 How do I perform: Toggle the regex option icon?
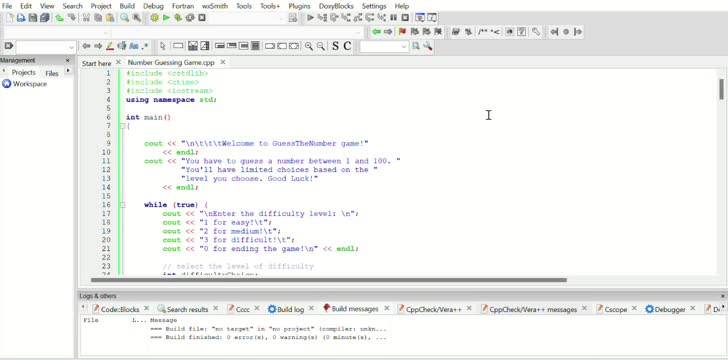(x=145, y=46)
